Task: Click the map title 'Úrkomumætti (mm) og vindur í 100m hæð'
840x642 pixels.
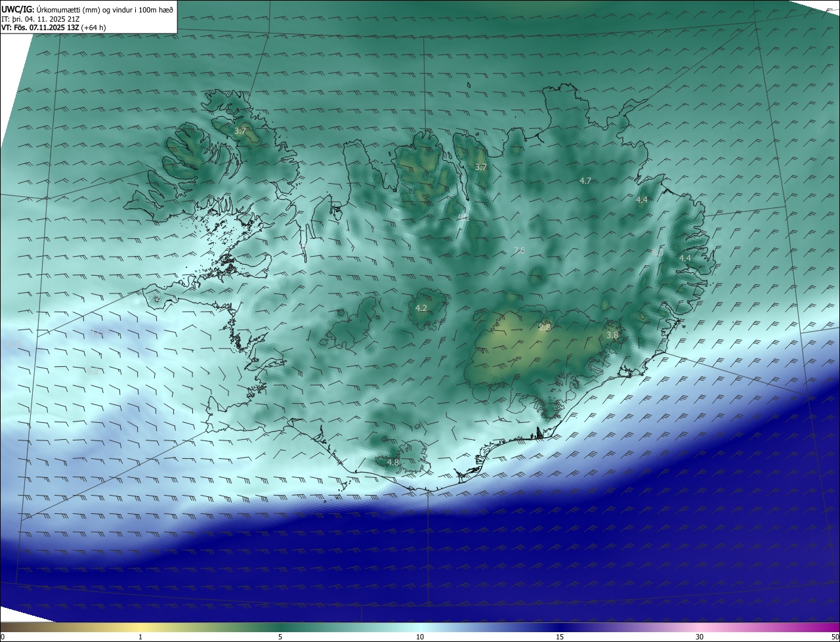Action: [x=104, y=9]
